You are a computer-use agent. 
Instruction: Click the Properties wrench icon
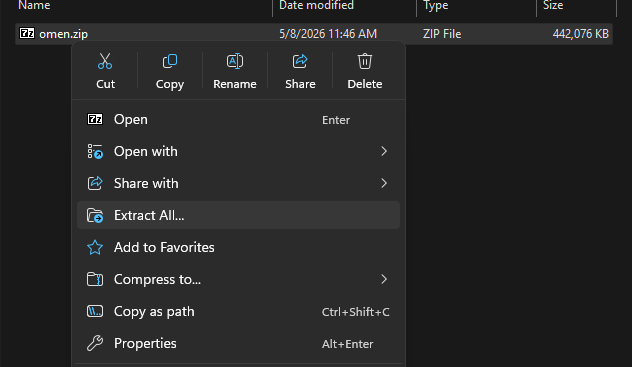(x=95, y=343)
